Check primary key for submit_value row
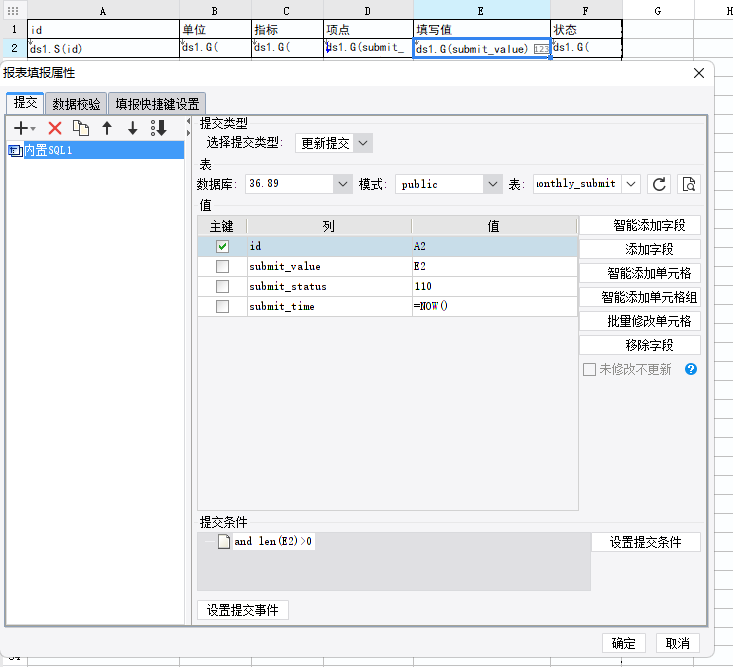This screenshot has width=733, height=667. point(222,266)
